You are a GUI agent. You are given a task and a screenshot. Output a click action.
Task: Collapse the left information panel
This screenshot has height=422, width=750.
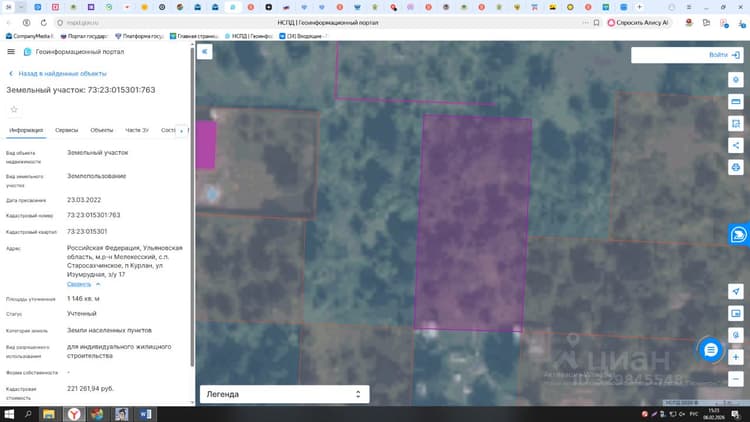[205, 52]
